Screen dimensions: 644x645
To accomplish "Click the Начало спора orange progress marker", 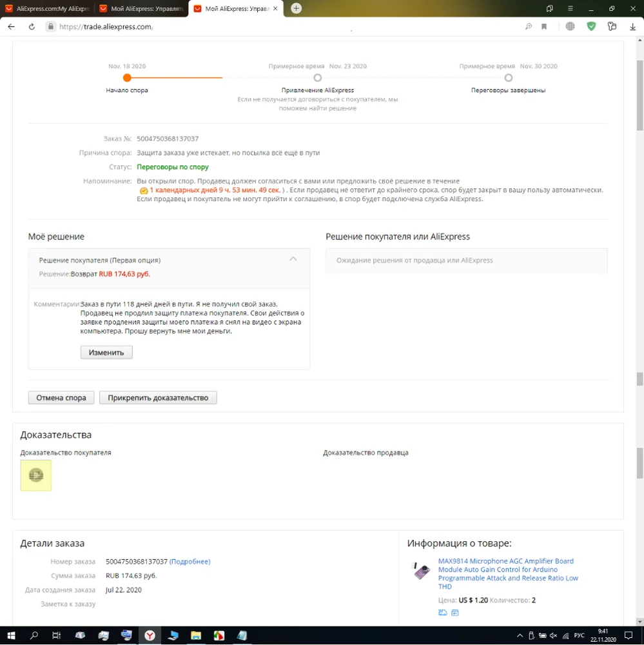I will [x=127, y=78].
